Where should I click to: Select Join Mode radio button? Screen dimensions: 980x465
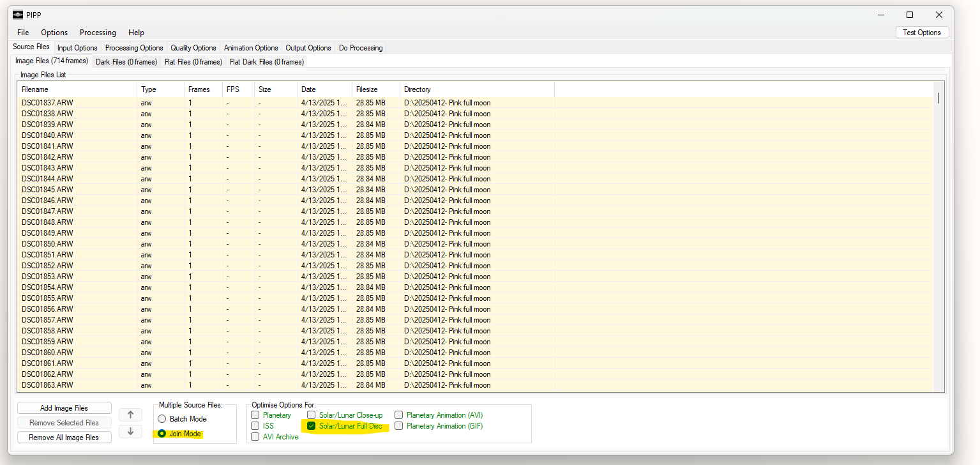(162, 434)
